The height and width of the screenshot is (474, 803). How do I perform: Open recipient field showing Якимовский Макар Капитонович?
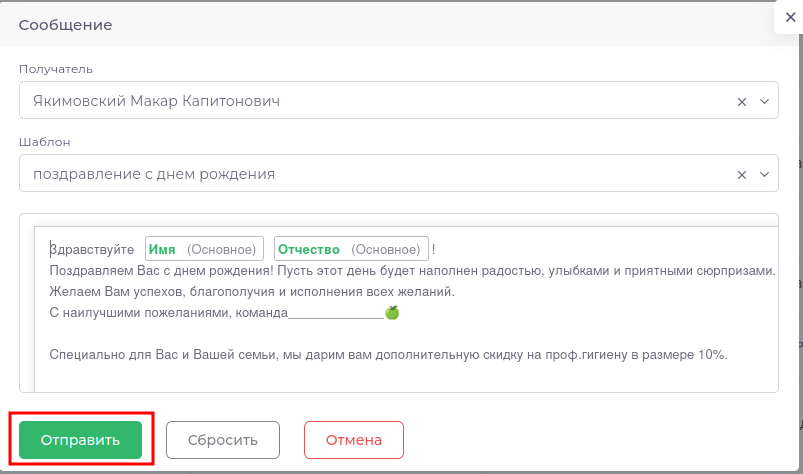pos(370,101)
